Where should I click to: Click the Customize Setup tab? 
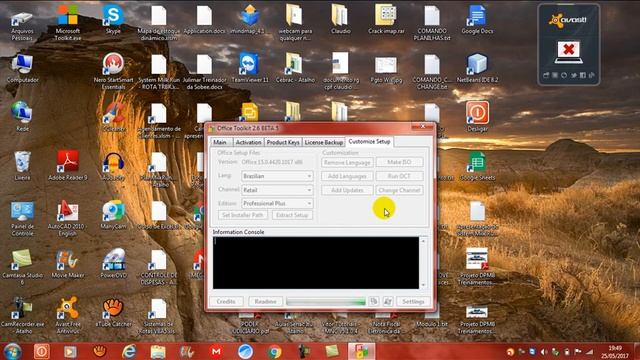369,141
